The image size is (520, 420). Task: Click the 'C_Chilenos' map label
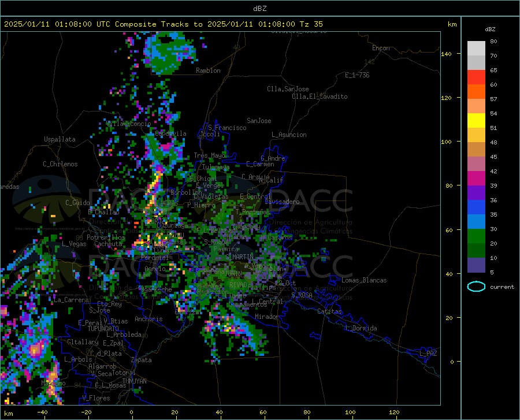click(x=60, y=164)
